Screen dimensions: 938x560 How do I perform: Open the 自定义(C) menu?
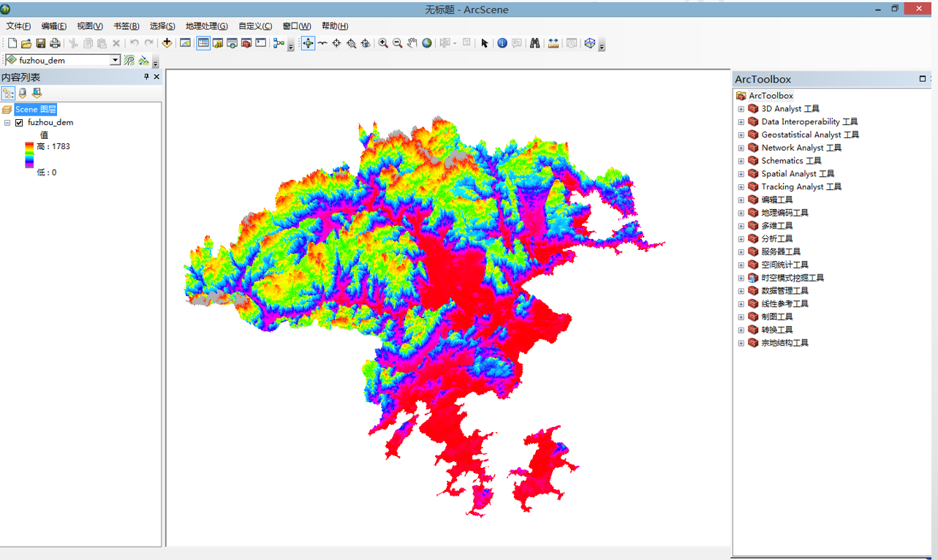coord(255,26)
